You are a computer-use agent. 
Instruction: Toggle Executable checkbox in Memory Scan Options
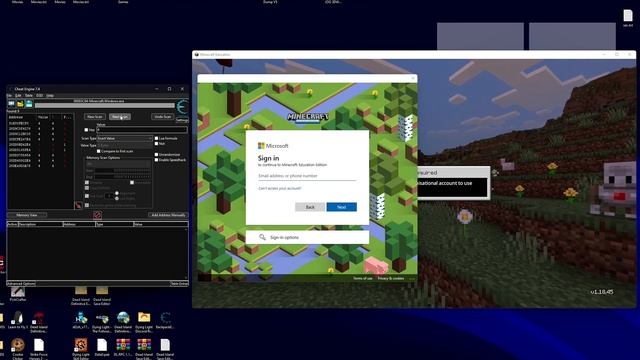click(132, 182)
